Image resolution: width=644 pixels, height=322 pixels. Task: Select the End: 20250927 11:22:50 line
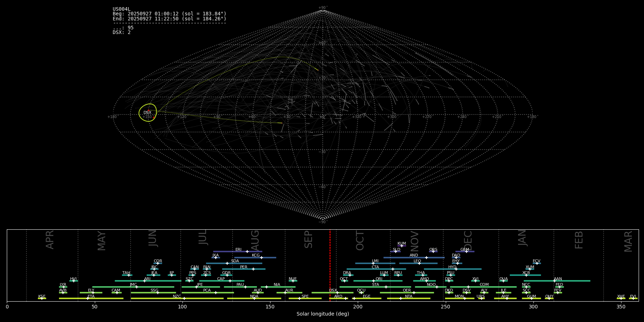click(170, 19)
